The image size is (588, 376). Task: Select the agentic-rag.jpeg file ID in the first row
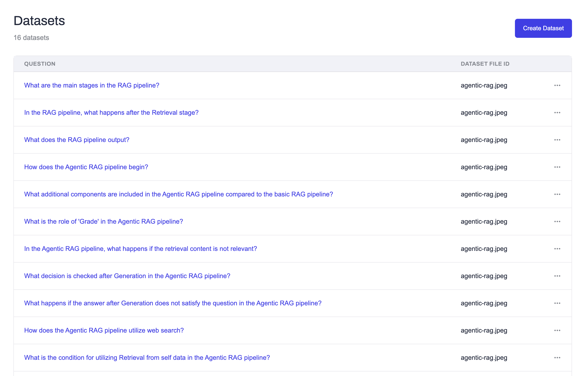pos(484,85)
